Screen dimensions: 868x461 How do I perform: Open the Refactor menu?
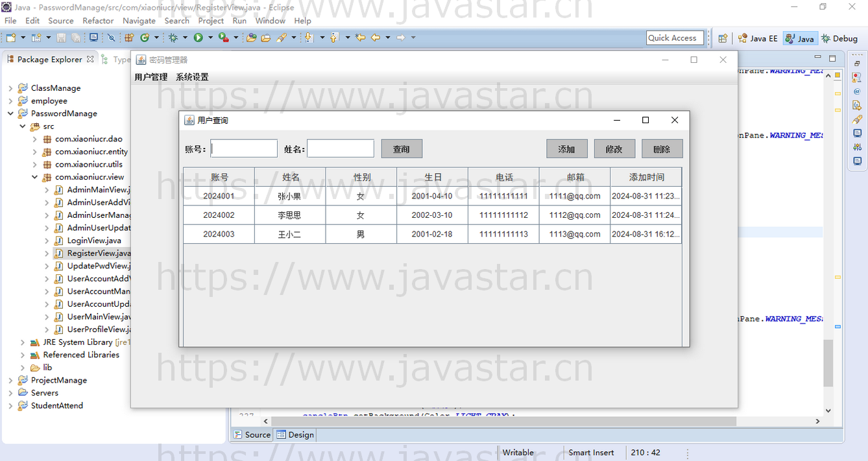pos(98,21)
